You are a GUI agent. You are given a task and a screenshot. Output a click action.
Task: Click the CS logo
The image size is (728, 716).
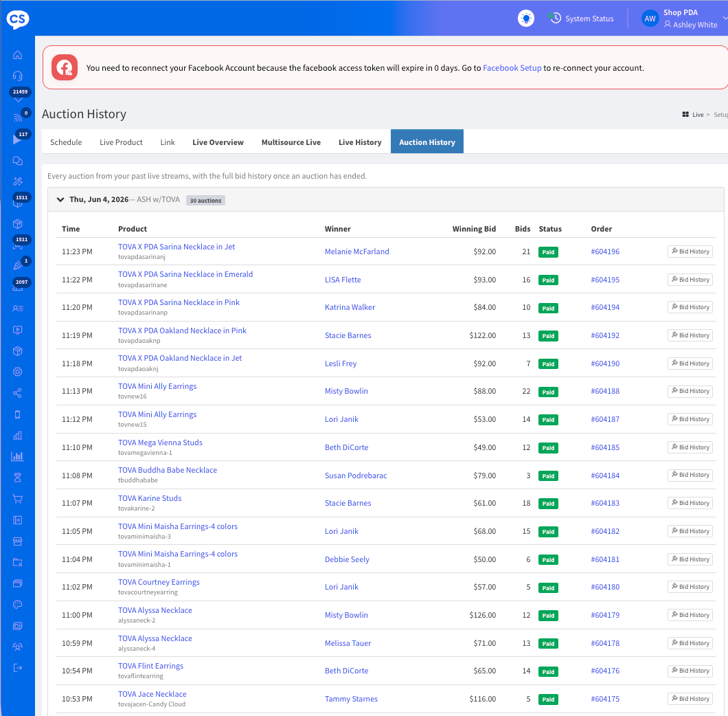coord(18,19)
